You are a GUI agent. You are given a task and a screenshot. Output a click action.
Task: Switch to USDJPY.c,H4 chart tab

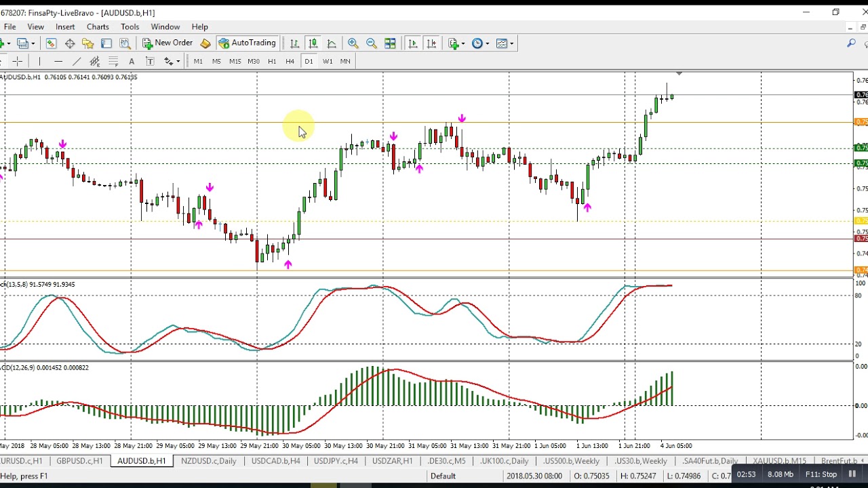click(336, 461)
